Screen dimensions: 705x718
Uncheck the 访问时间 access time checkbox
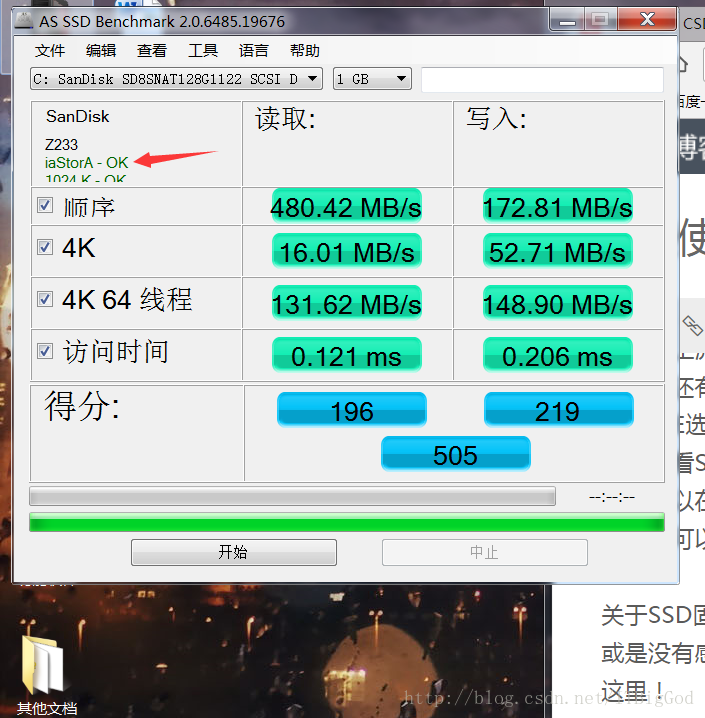pyautogui.click(x=45, y=352)
